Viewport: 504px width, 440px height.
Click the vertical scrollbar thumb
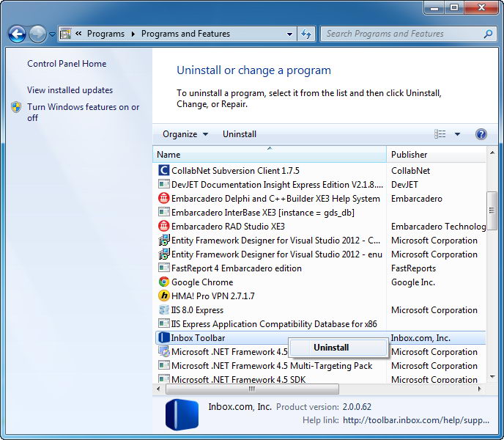492,210
